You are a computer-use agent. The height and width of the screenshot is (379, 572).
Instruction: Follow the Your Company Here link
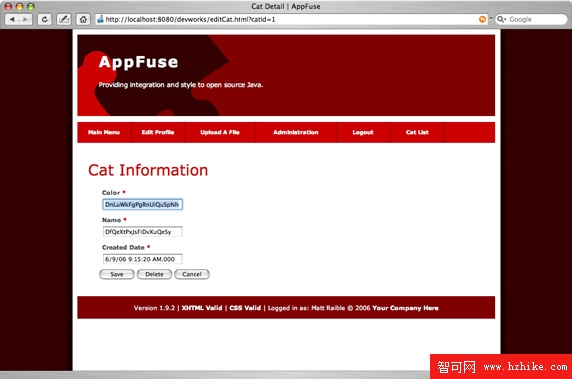click(x=405, y=308)
